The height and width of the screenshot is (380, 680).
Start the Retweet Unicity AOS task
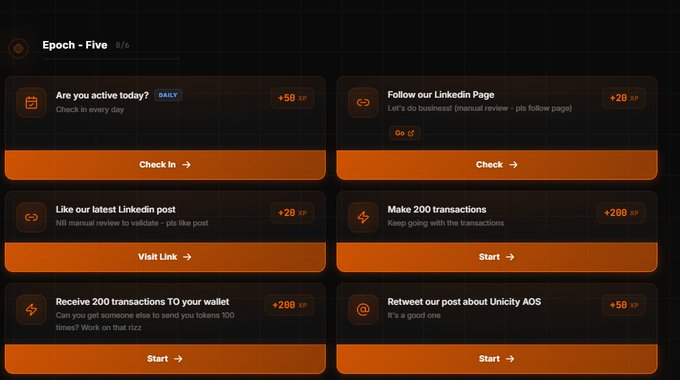(497, 359)
